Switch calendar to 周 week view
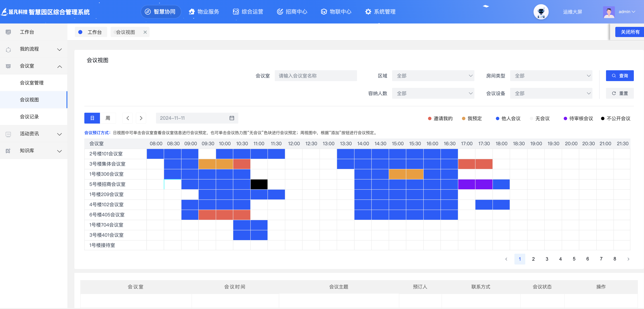Viewport: 644px width, 309px height. [108, 118]
